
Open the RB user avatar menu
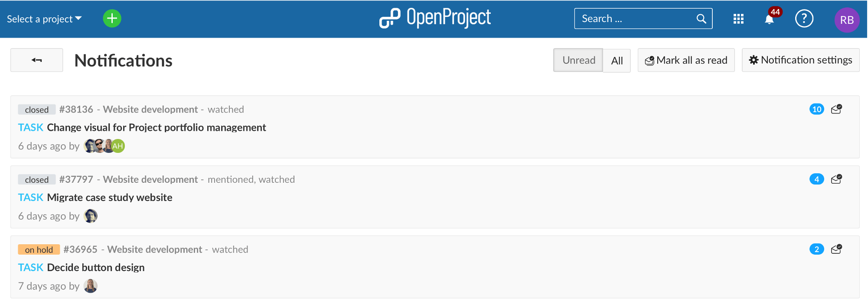847,19
